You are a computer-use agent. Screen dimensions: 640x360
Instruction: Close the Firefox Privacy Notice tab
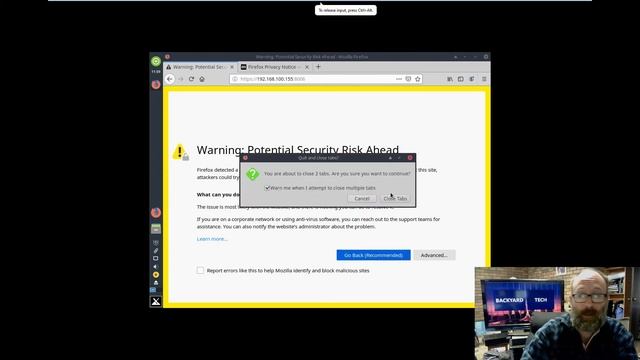pos(307,67)
